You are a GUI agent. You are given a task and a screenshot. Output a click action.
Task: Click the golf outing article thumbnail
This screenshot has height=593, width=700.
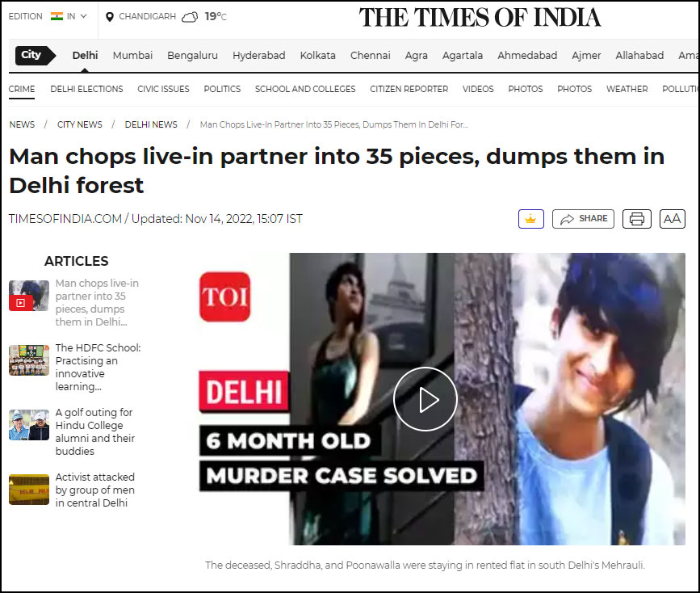tap(29, 425)
